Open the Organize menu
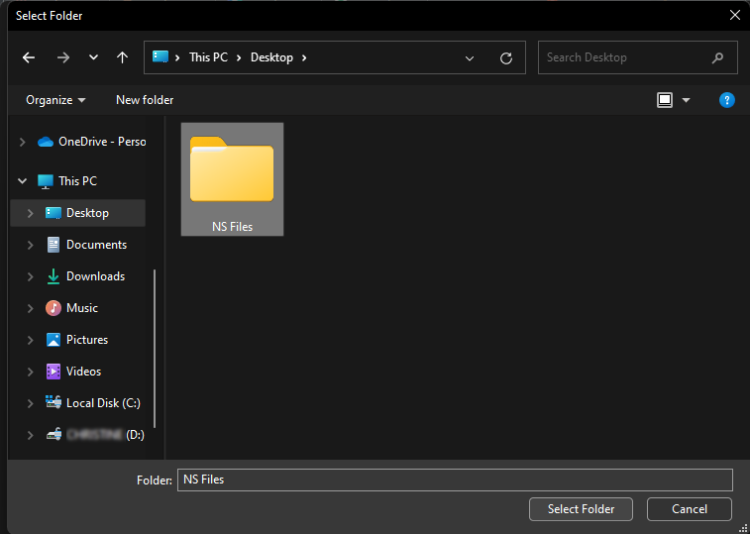 pyautogui.click(x=55, y=100)
